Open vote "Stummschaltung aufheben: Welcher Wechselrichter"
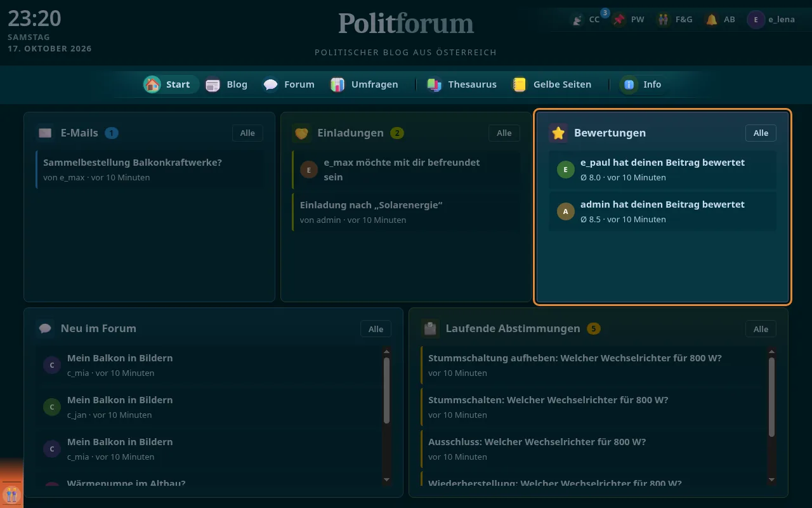Image resolution: width=812 pixels, height=508 pixels. [593, 365]
